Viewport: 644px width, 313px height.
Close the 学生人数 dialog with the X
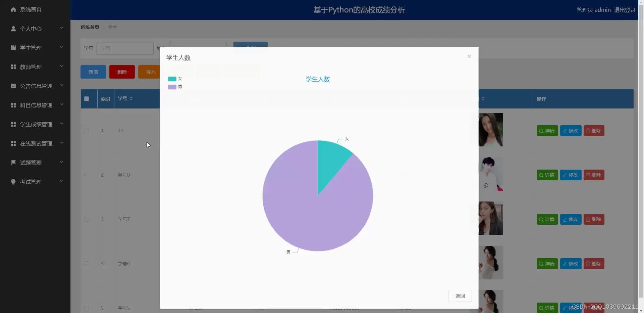click(469, 56)
